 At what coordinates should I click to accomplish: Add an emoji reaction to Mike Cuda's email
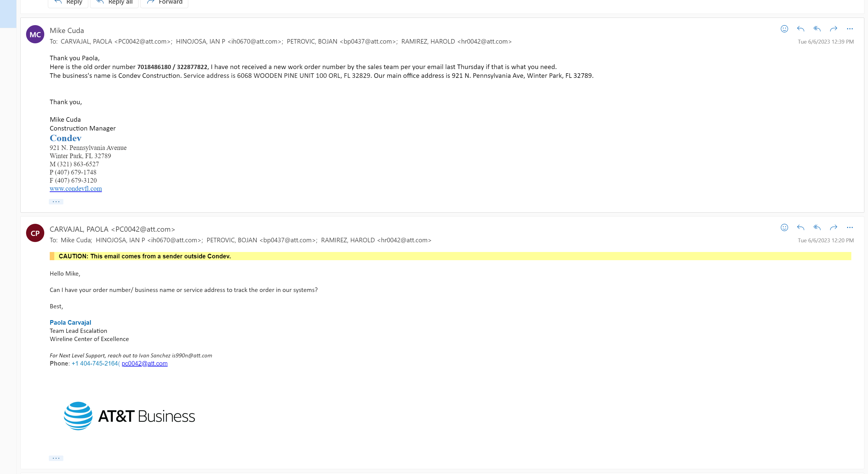[784, 29]
